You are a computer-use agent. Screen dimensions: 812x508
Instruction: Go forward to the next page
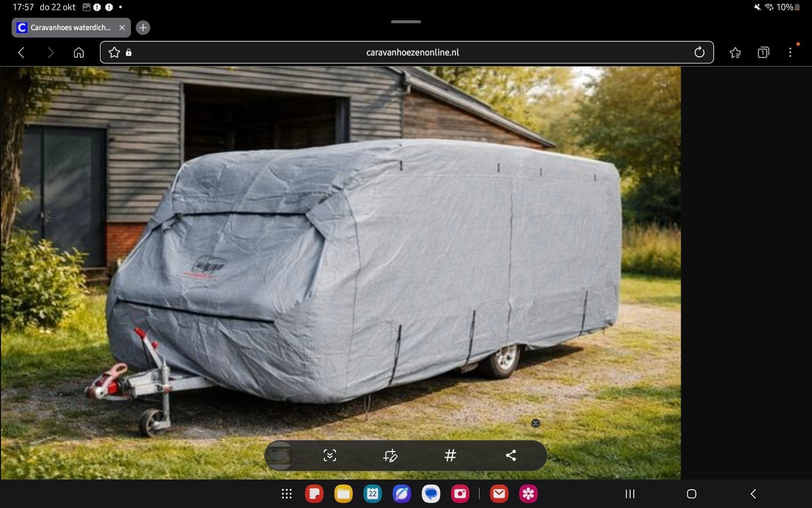50,52
